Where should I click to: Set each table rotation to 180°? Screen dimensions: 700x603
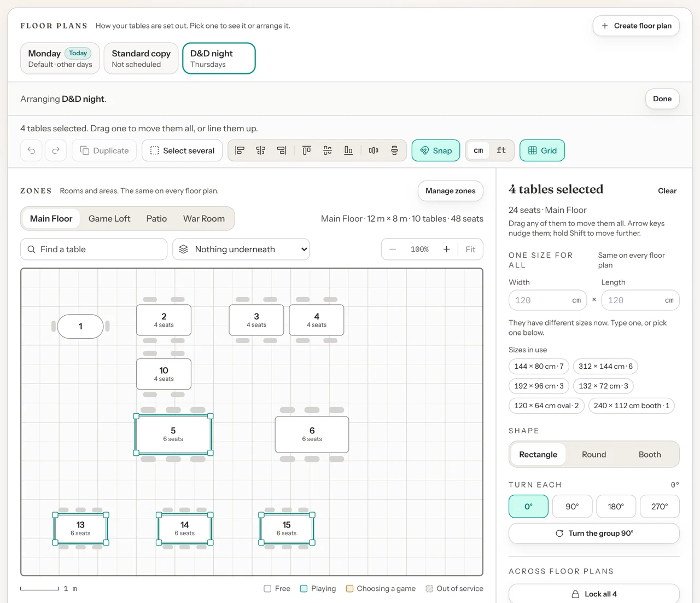click(616, 507)
